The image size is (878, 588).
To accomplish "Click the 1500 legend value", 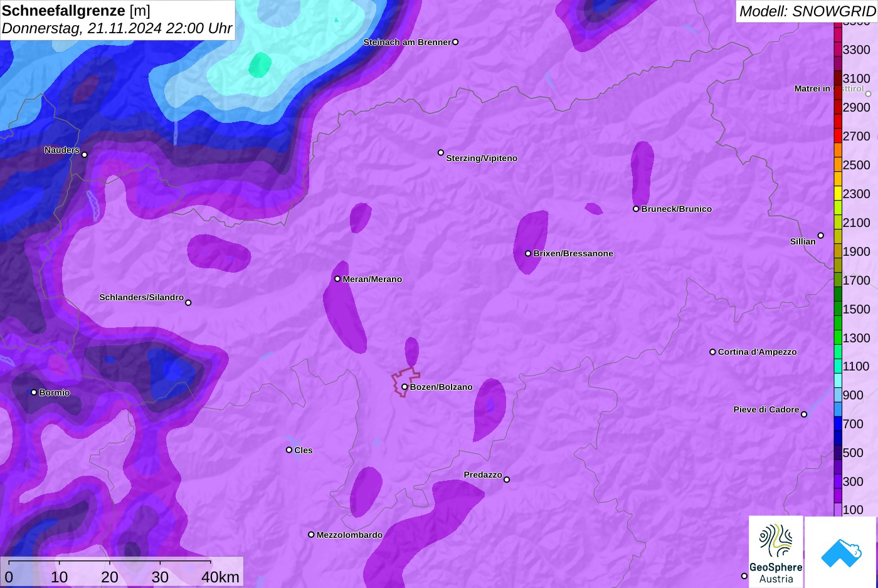I will pyautogui.click(x=856, y=309).
